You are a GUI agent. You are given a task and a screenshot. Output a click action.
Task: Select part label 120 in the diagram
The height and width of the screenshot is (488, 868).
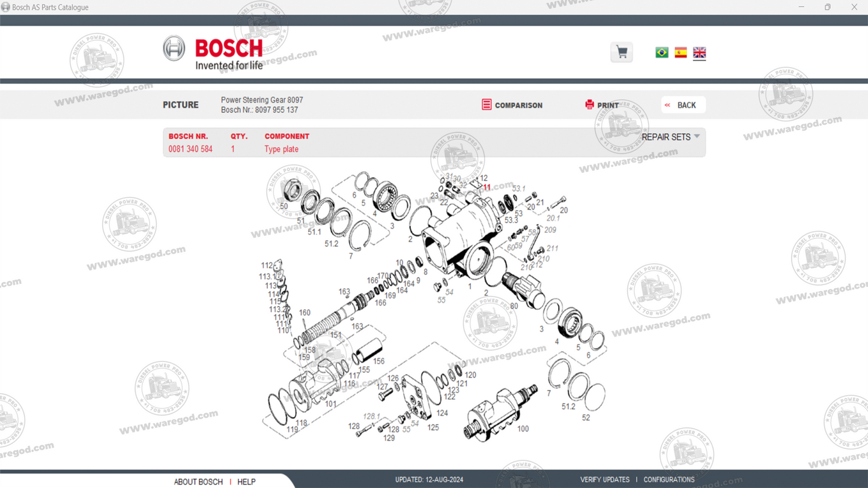(x=470, y=375)
